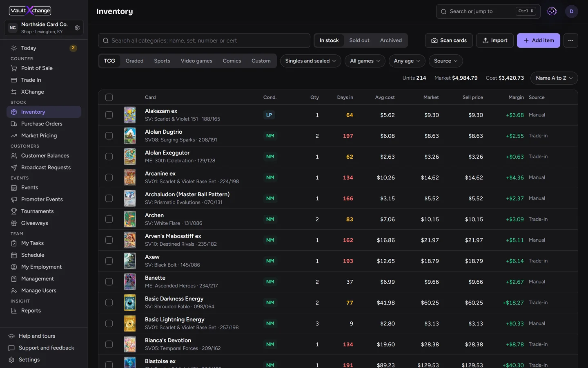Screen dimensions: 588x368
Task: Open Alakazam ex card thumbnail
Action: coord(130,115)
